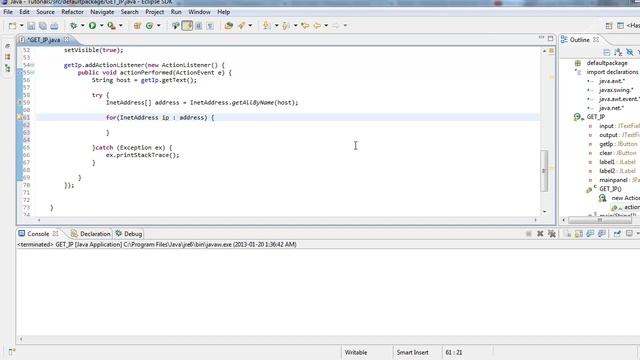
Task: Open the Refactor menu
Action: pos(72,12)
